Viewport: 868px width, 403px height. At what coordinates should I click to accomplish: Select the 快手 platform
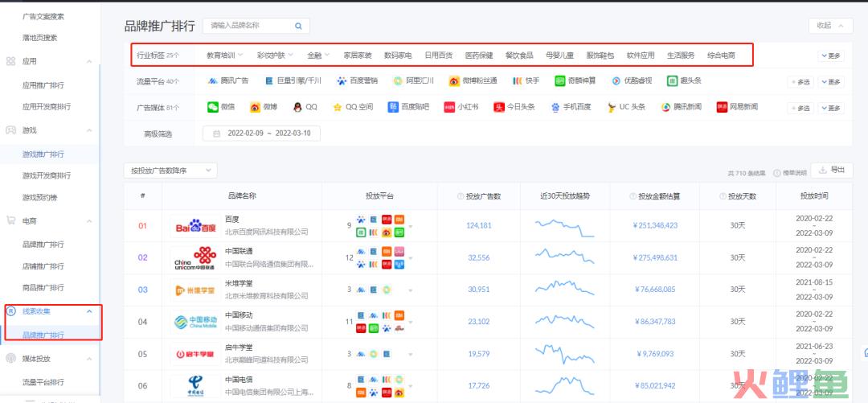[x=526, y=81]
